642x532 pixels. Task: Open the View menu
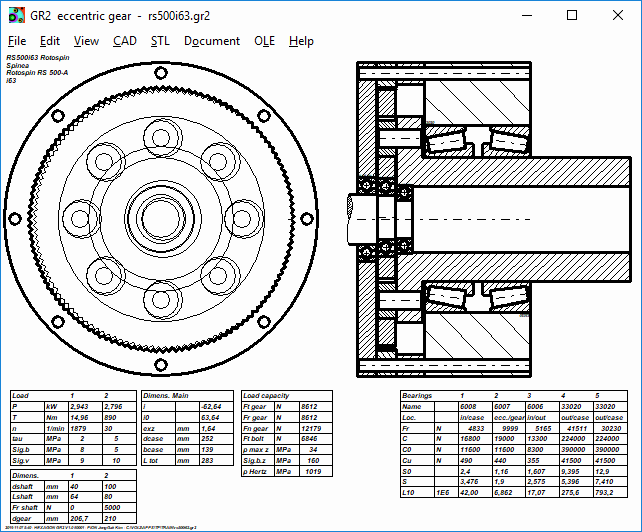pos(86,41)
